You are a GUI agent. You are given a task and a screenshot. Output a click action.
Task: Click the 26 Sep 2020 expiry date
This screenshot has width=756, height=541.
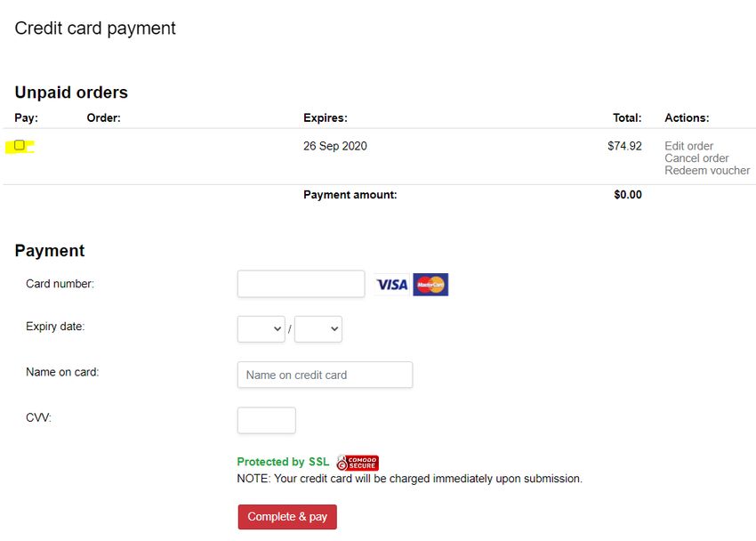335,146
